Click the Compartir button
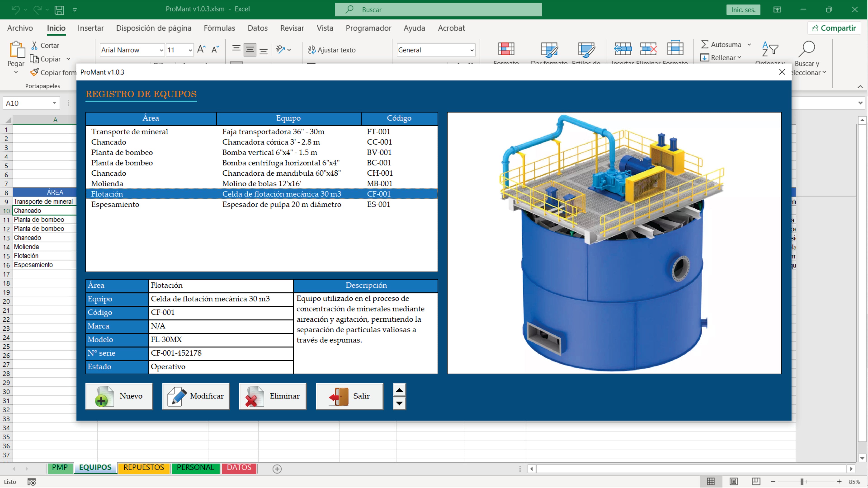This screenshot has width=868, height=488. [834, 28]
